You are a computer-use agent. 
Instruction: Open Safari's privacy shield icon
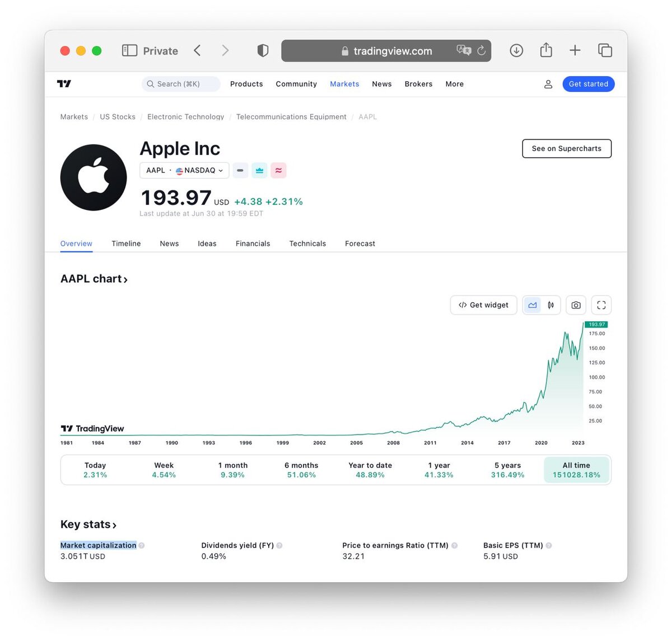click(262, 50)
